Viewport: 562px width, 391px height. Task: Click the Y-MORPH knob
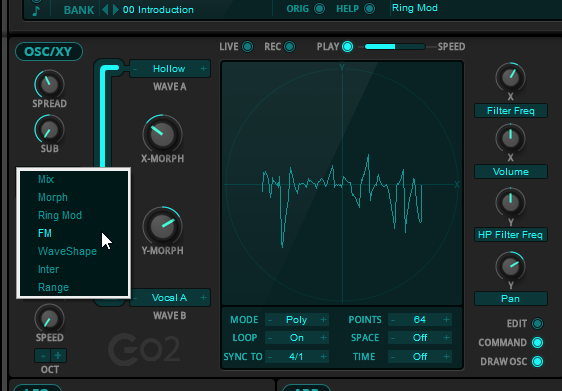162,226
